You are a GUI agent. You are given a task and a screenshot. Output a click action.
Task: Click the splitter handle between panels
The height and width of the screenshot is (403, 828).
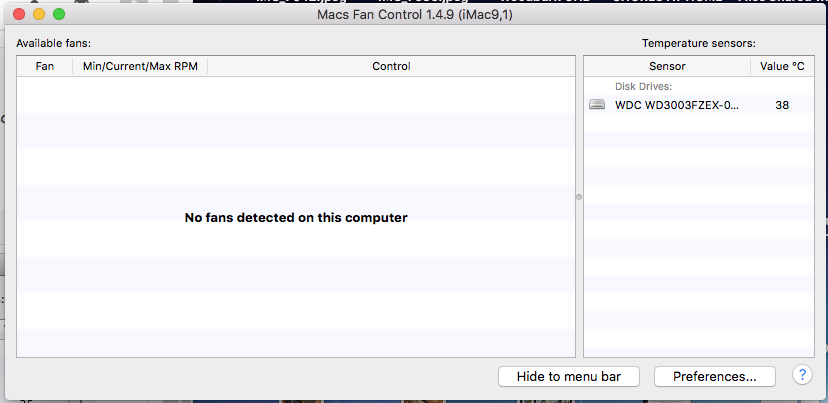pyautogui.click(x=579, y=197)
